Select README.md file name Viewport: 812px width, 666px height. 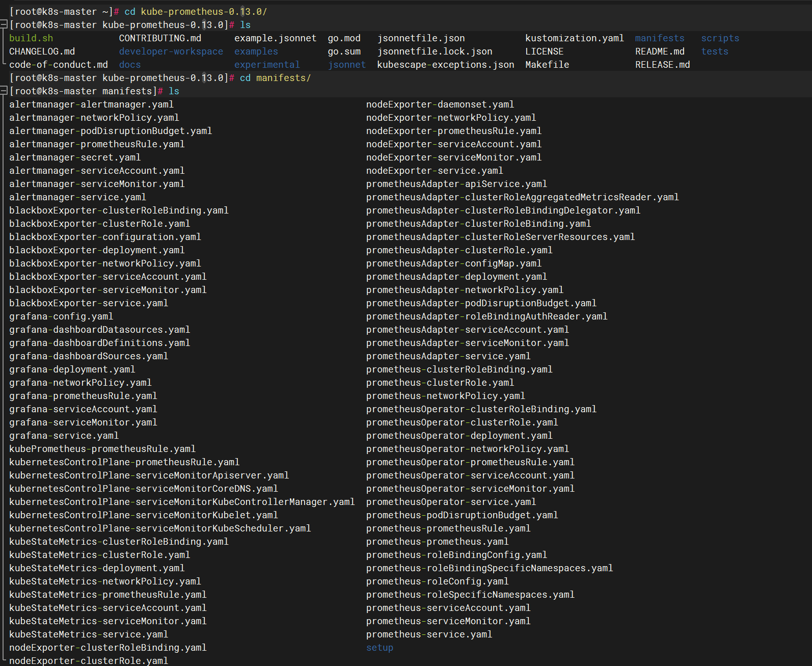[x=660, y=51]
